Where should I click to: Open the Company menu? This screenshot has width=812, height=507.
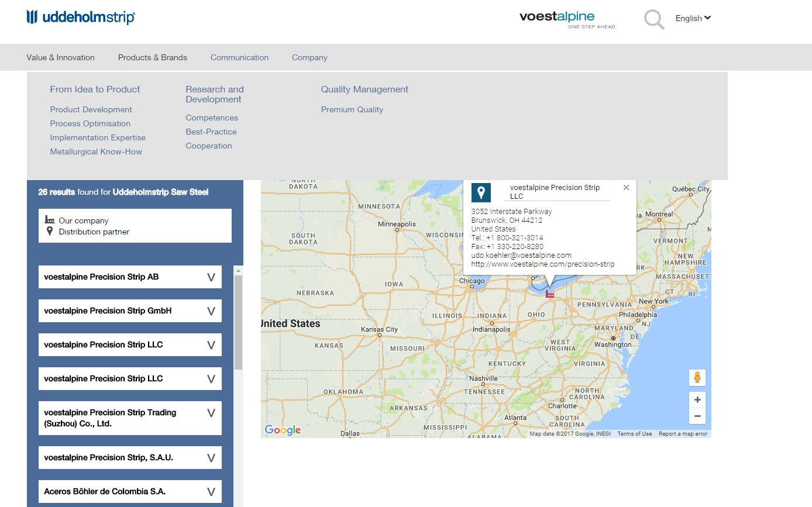click(309, 57)
